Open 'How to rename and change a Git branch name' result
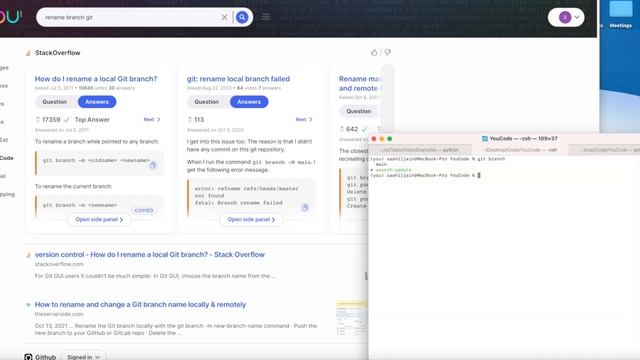This screenshot has height=360, width=640. pos(140,304)
